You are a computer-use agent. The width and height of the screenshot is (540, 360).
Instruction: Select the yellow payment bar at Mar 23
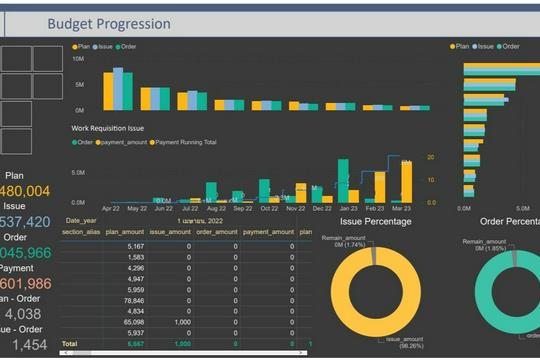(407, 182)
